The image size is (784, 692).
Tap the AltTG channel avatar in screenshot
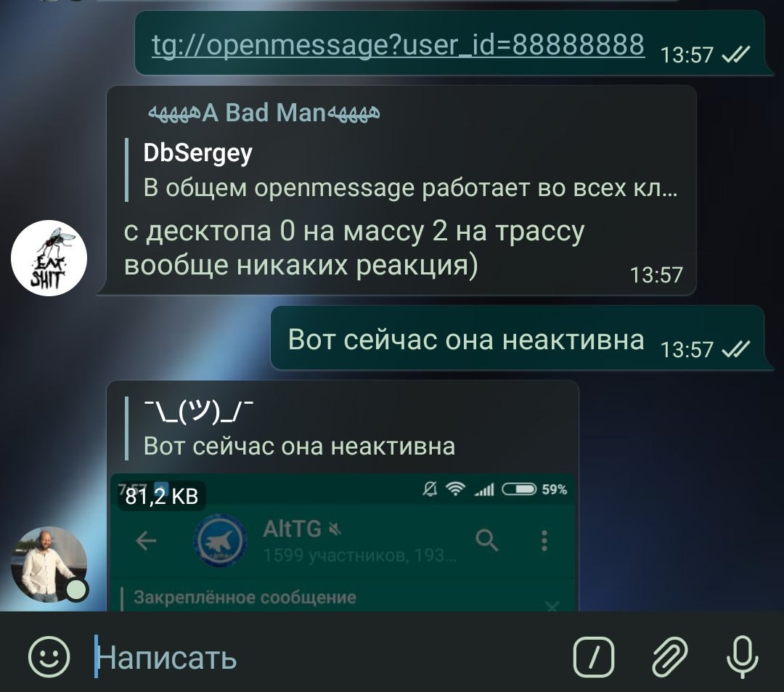tap(220, 540)
